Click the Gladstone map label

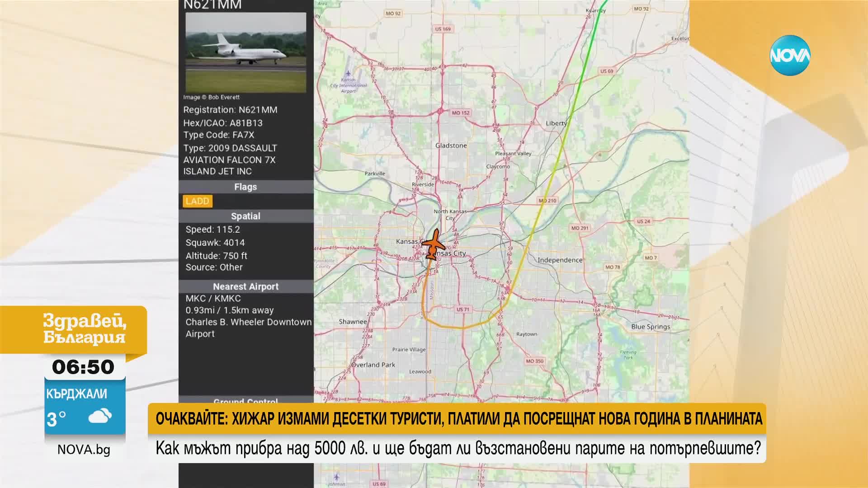[451, 145]
